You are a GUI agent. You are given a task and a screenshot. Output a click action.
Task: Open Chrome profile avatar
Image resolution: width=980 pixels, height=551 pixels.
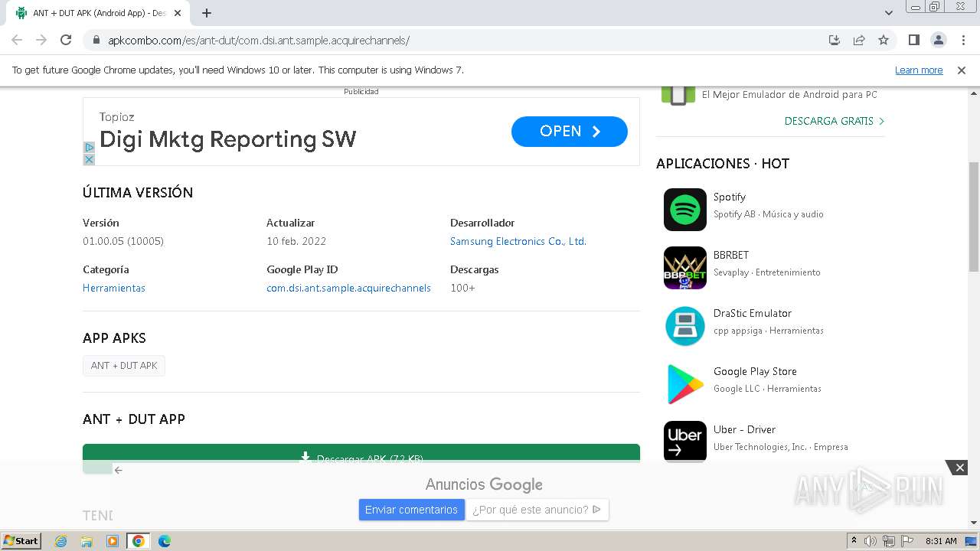(x=938, y=40)
